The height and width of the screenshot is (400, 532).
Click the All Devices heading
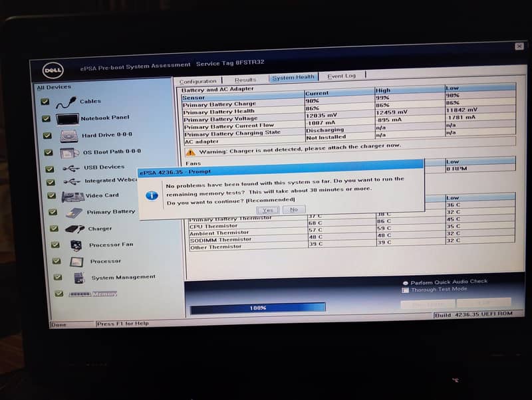(x=54, y=88)
